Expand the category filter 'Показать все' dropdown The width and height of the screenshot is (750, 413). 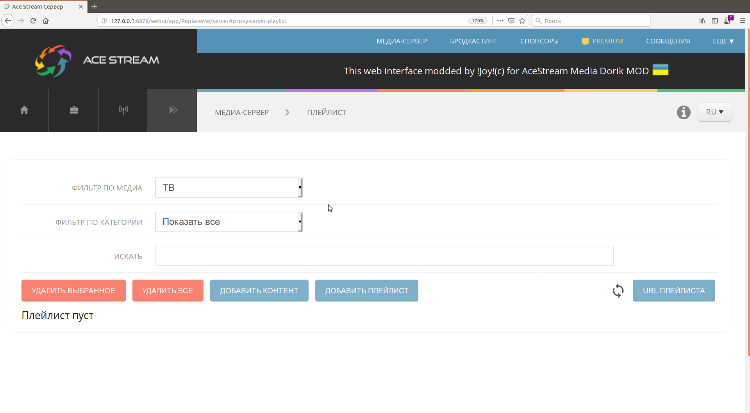click(x=228, y=222)
